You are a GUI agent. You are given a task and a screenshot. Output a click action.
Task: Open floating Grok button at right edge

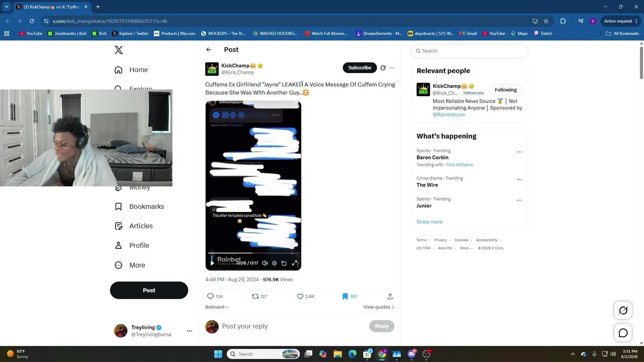623,310
